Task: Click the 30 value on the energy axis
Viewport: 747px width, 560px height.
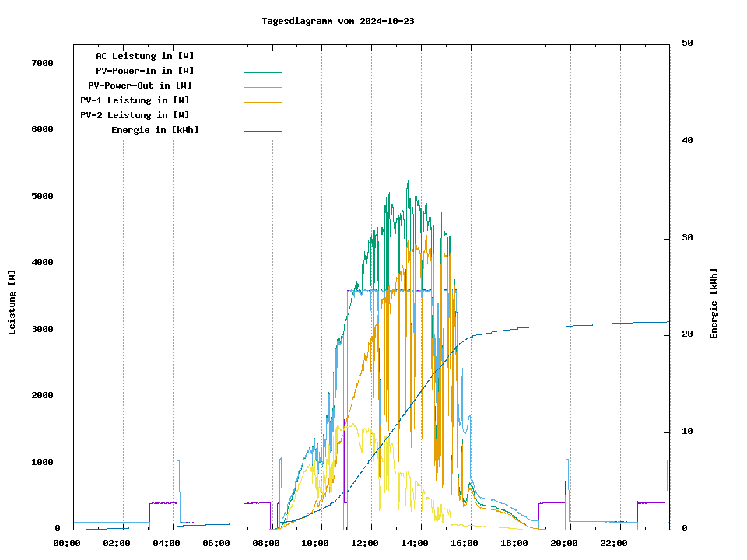Action: click(687, 237)
